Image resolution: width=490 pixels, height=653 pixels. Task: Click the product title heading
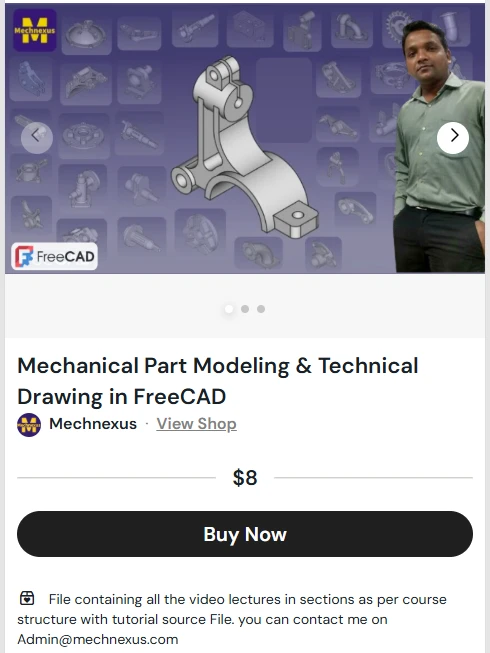[218, 381]
